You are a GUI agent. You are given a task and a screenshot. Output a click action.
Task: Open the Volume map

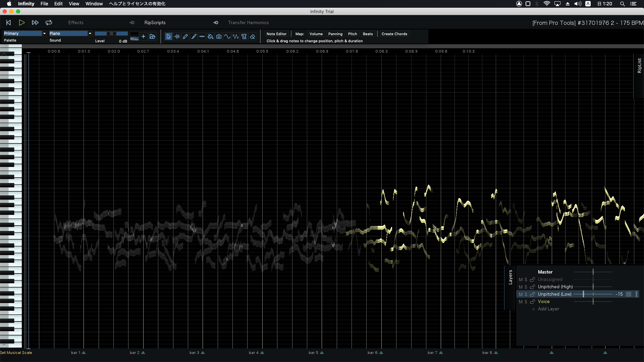pyautogui.click(x=316, y=34)
